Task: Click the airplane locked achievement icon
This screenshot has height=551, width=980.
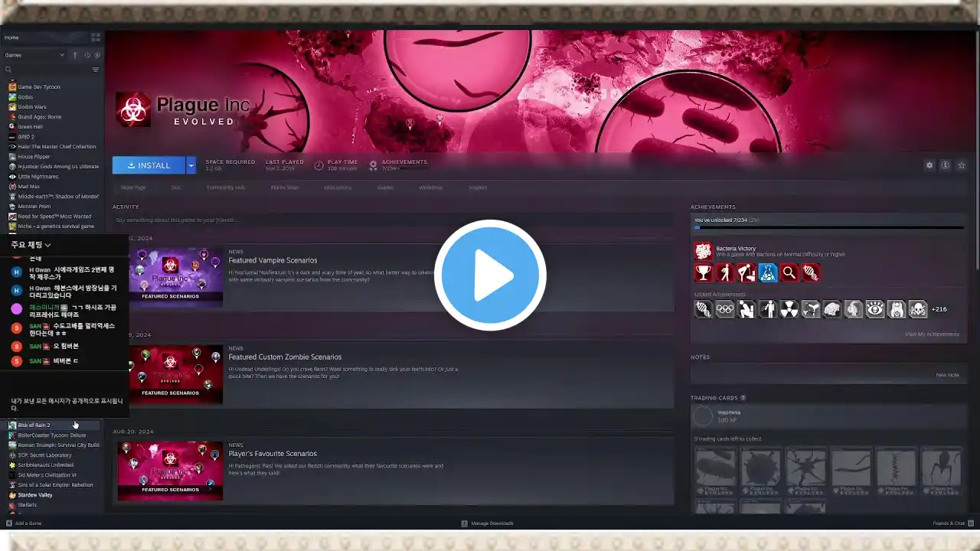Action: point(810,309)
